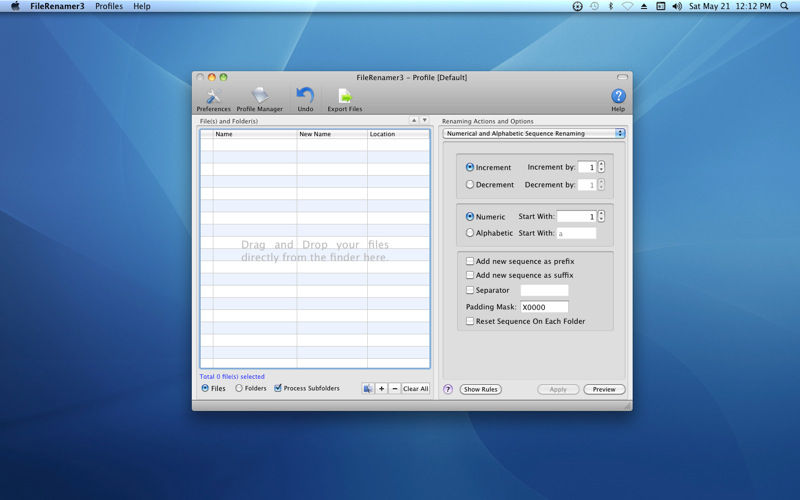Click the Wi-Fi menu bar icon
800x500 pixels.
click(627, 6)
